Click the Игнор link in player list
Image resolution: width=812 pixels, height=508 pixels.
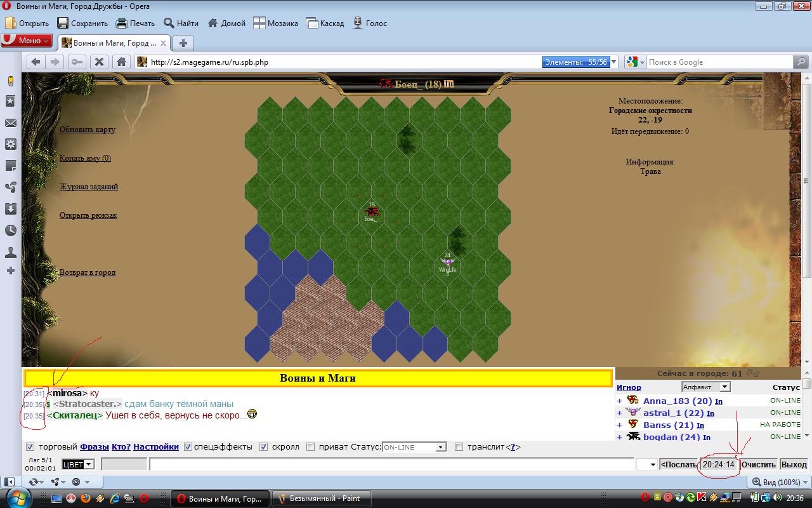[629, 387]
